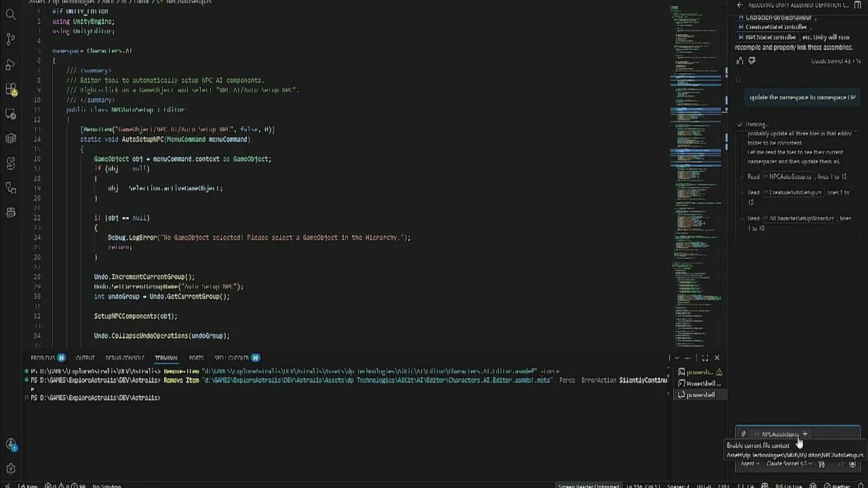
Task: Click the Copilot icon in status bar
Action: 764,485
